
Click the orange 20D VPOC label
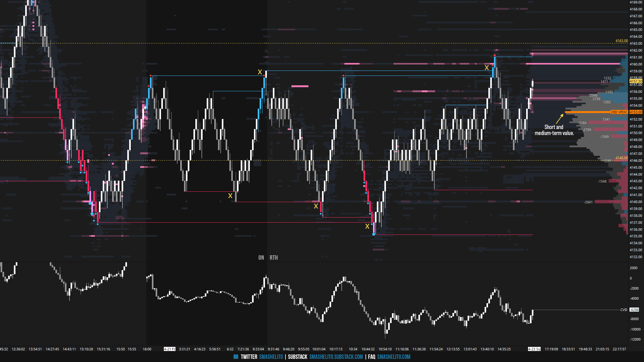(619, 112)
